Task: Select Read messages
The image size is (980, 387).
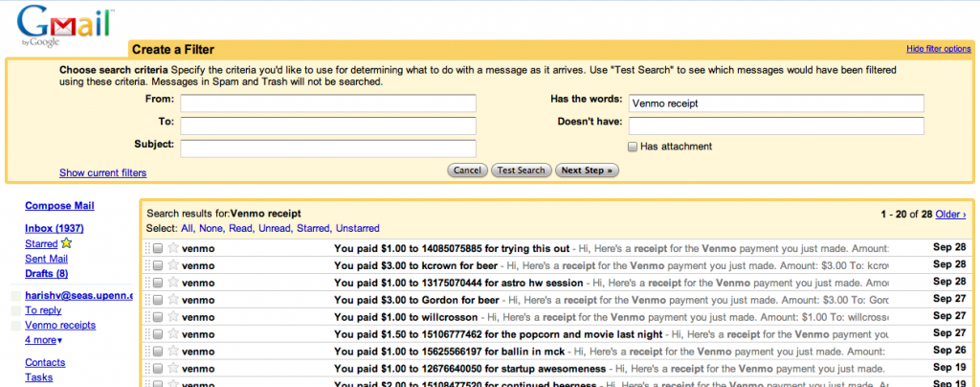Action: point(240,228)
